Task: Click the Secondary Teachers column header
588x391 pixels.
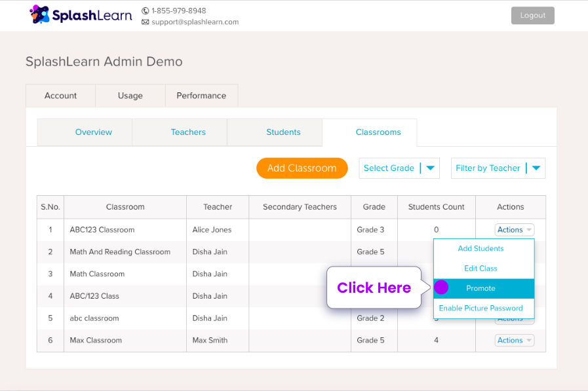Action: [300, 207]
